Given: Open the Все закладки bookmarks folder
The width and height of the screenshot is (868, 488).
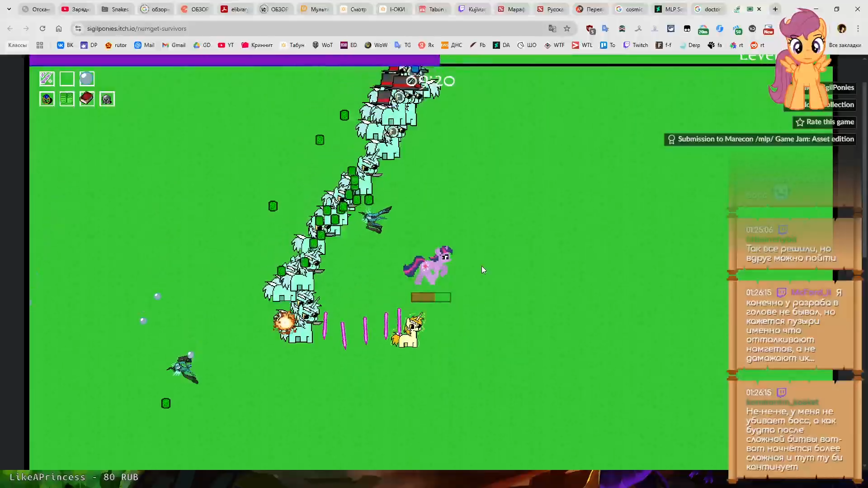Looking at the screenshot, I should [844, 45].
